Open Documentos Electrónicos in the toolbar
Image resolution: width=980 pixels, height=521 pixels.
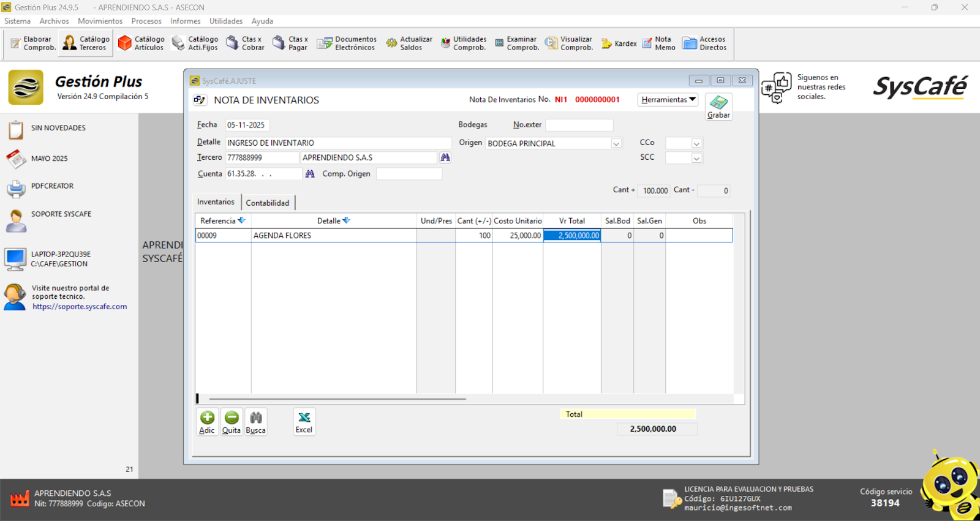point(347,43)
